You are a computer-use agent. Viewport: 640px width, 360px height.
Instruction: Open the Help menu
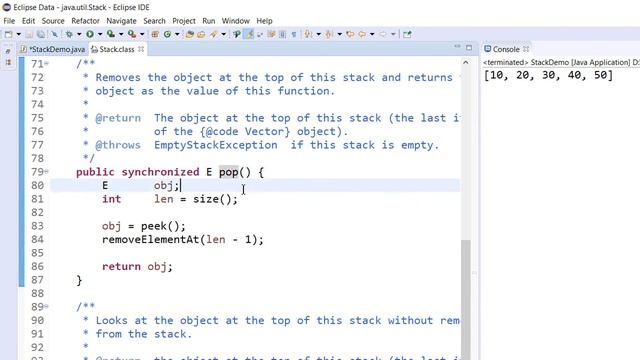(x=264, y=21)
